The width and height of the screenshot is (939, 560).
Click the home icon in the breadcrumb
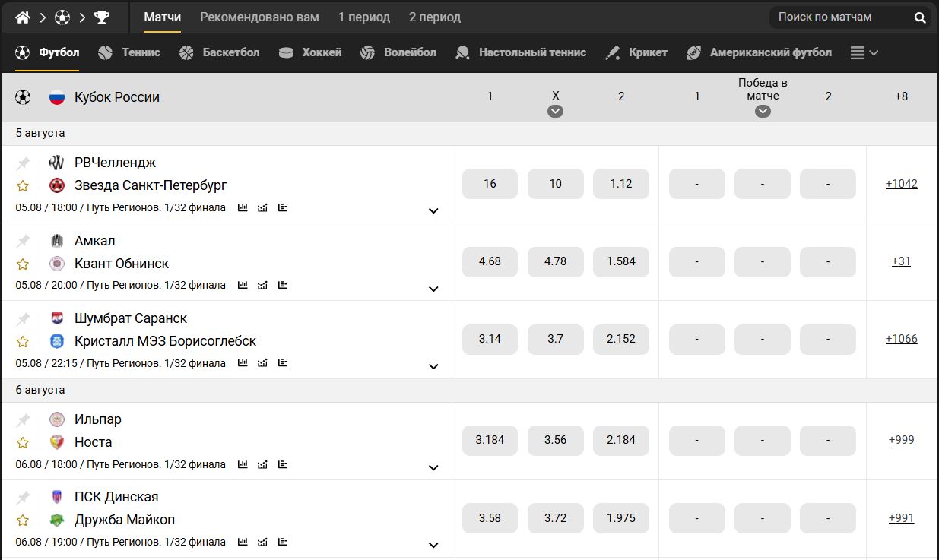pos(23,17)
